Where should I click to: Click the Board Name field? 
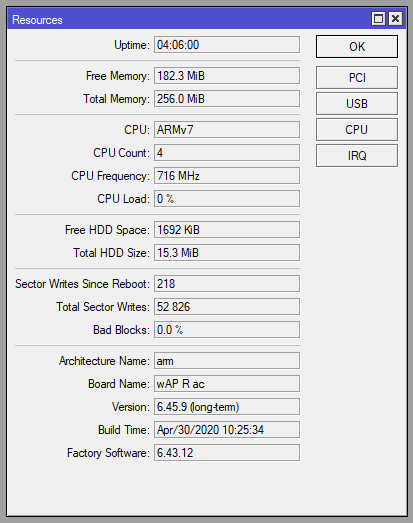(x=227, y=384)
